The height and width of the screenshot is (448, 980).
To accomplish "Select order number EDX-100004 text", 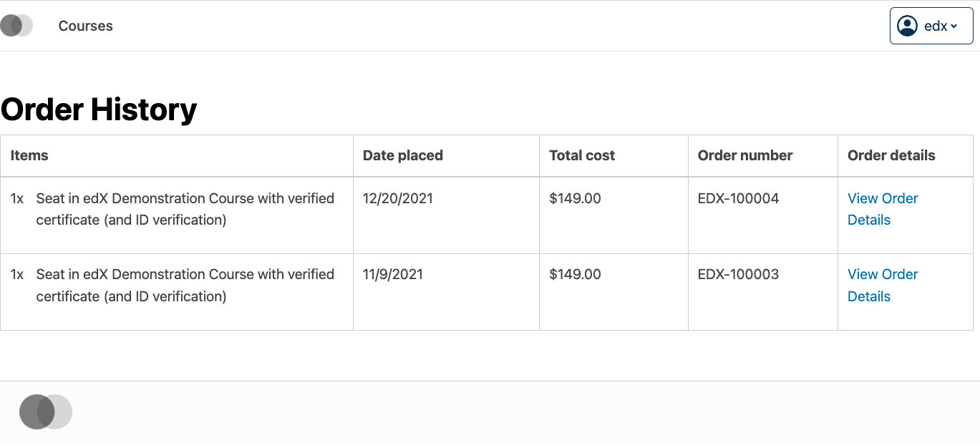I will (x=738, y=198).
